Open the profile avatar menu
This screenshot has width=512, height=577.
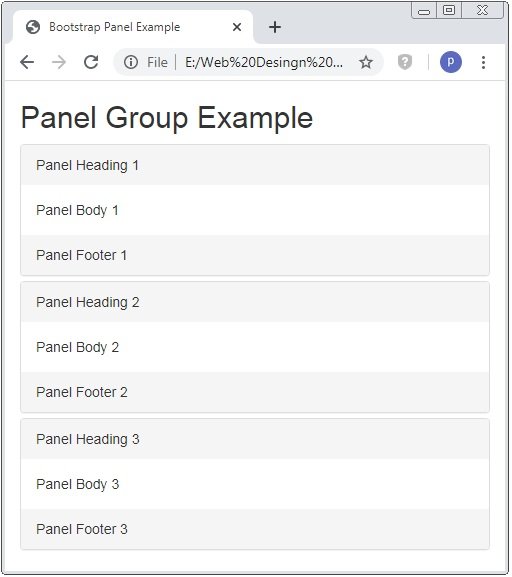point(451,62)
